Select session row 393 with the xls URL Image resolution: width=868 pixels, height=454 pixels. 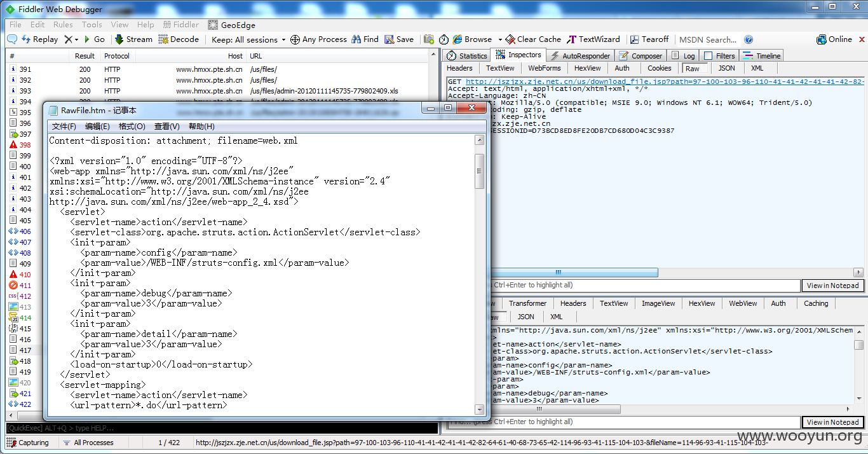click(222, 91)
